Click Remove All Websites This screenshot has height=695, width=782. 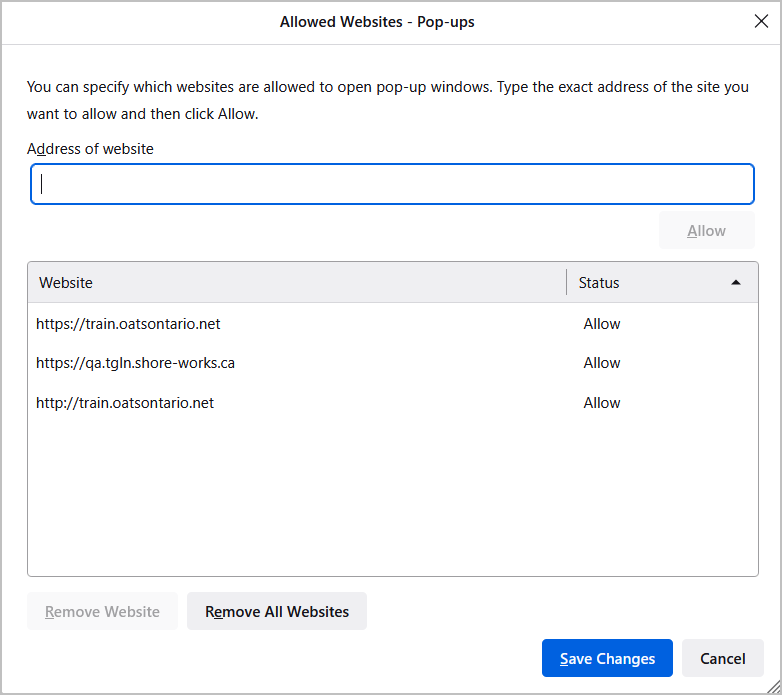(x=277, y=612)
